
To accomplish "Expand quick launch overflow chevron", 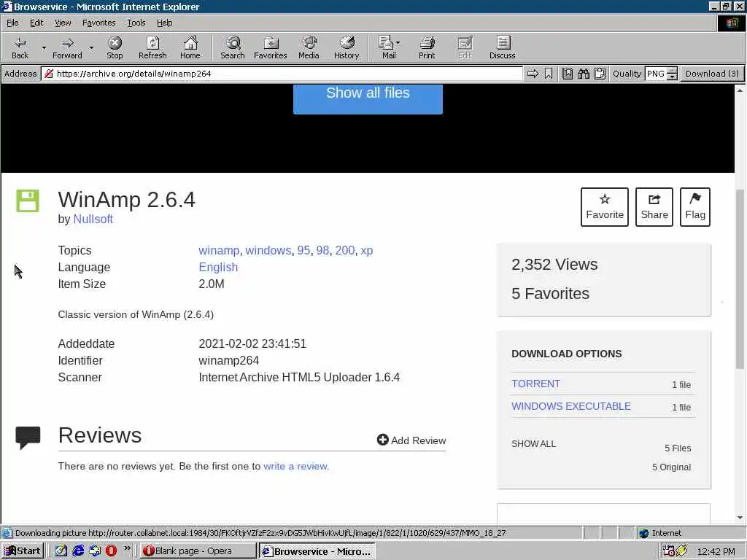I will [127, 548].
